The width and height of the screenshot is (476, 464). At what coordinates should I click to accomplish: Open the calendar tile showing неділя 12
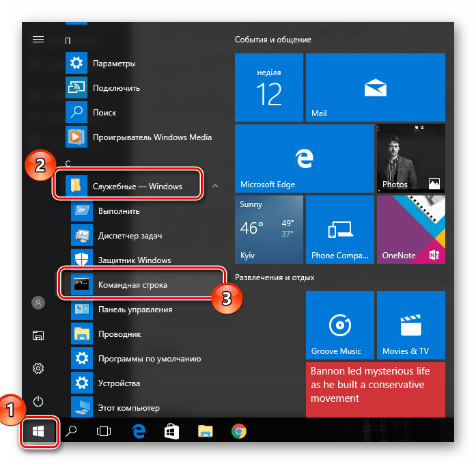click(269, 87)
